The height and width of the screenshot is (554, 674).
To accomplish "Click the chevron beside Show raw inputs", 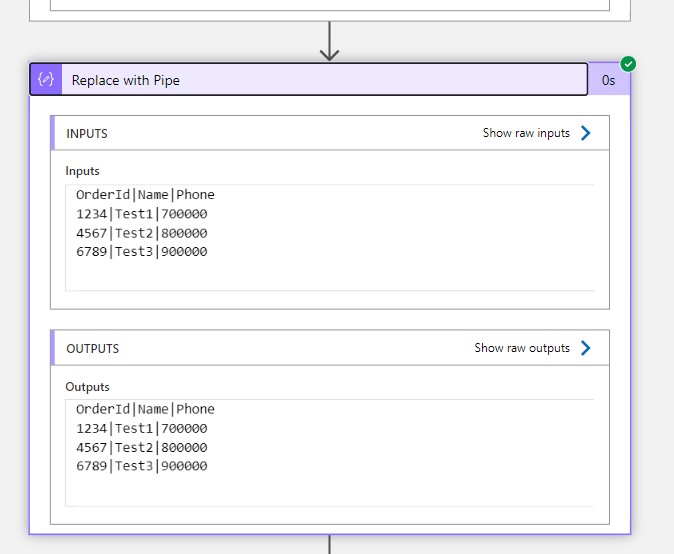I will 586,133.
